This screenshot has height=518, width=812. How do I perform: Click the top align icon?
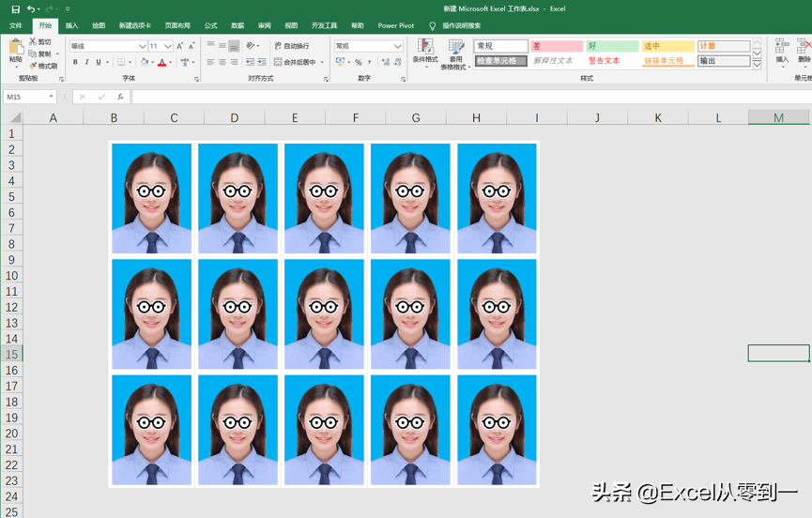click(x=211, y=46)
